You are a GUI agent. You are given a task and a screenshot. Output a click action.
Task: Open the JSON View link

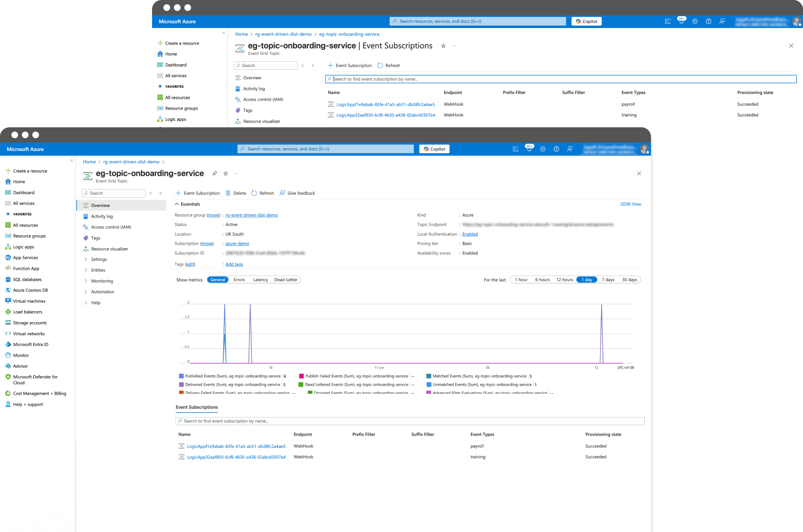coord(630,204)
